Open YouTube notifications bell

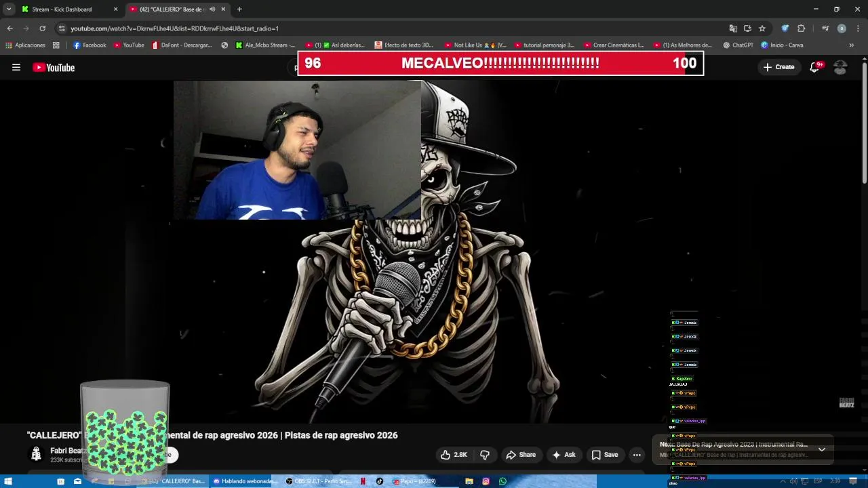pos(815,67)
